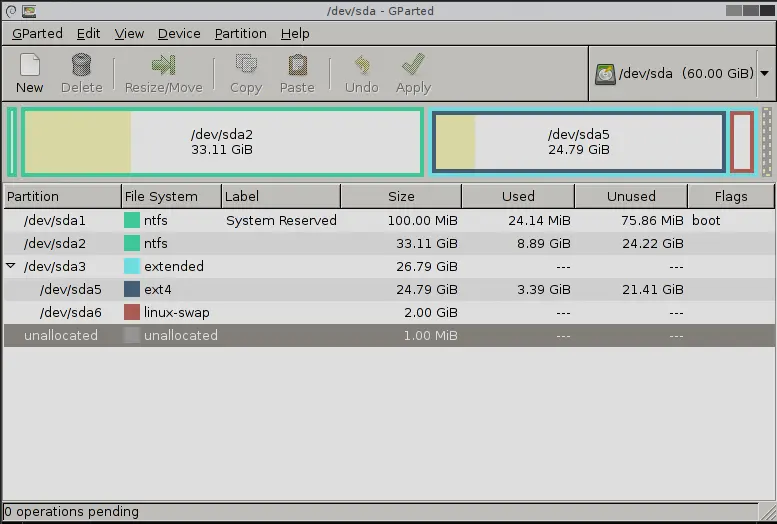Click the Apply all operations checkmark

pos(413,65)
